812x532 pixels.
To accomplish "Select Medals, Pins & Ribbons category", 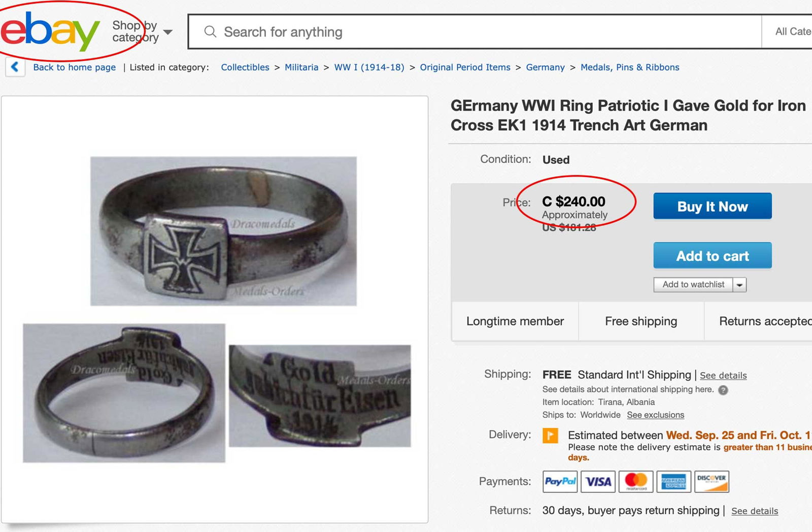I will [629, 67].
